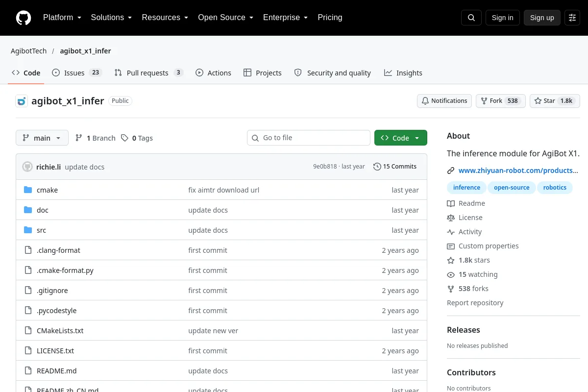This screenshot has height=392, width=588.
Task: Click the search magnifier icon in header
Action: point(471,18)
